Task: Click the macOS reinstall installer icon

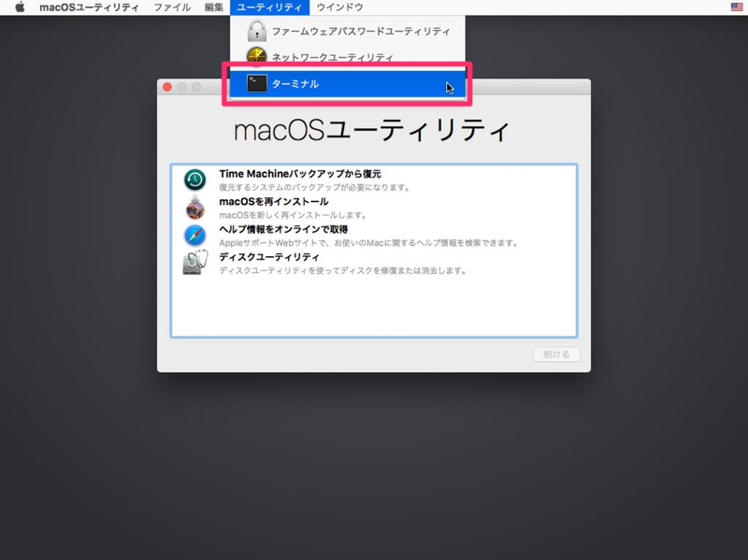Action: click(x=194, y=208)
